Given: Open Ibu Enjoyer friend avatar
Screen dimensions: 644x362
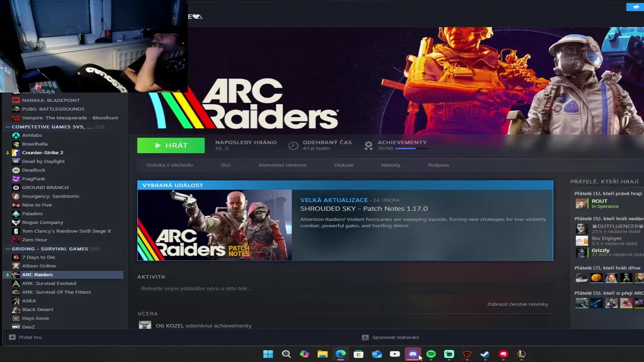Looking at the screenshot, I should click(x=582, y=240).
